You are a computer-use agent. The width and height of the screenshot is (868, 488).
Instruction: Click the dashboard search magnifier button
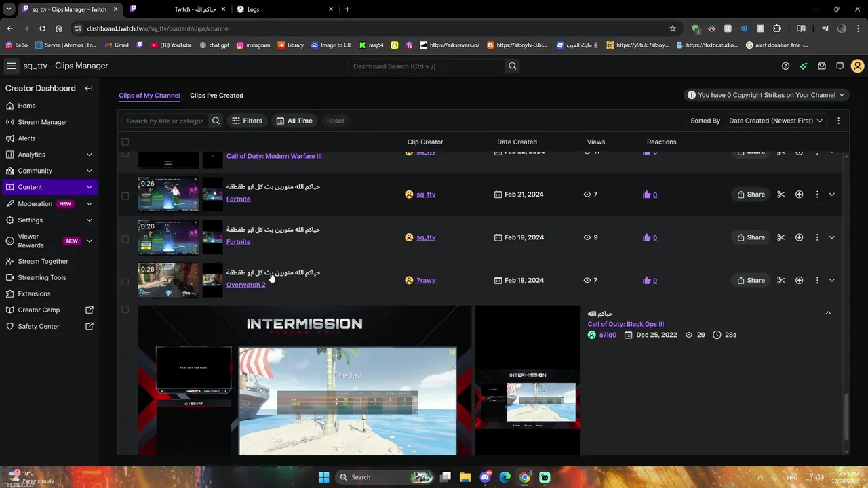coord(513,66)
